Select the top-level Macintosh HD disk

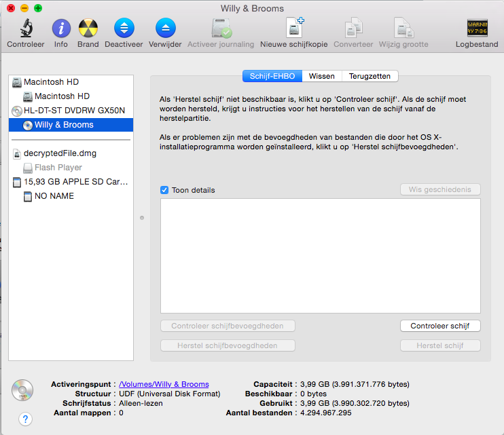point(51,82)
